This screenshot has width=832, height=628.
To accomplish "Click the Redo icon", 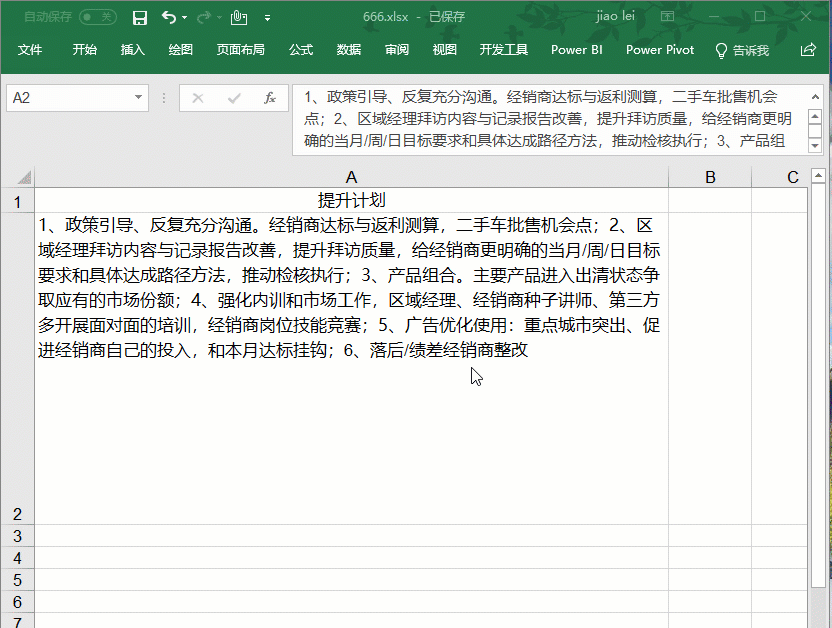I will 202,17.
